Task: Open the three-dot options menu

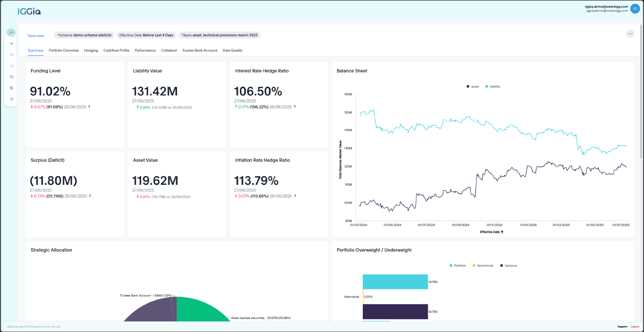Action: tap(630, 33)
